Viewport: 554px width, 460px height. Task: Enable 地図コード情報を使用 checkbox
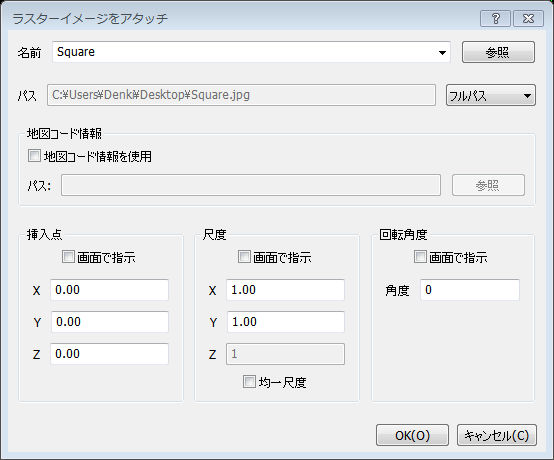point(34,156)
